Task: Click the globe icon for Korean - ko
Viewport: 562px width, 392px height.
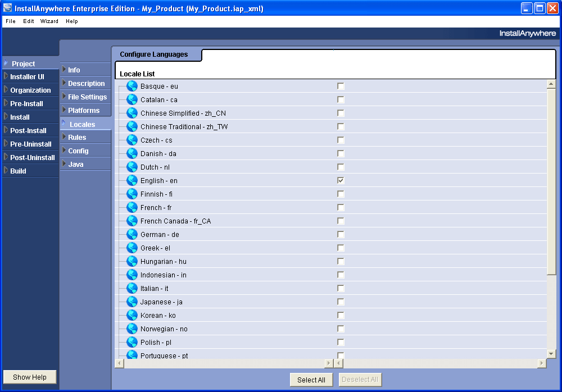Action: click(x=132, y=315)
